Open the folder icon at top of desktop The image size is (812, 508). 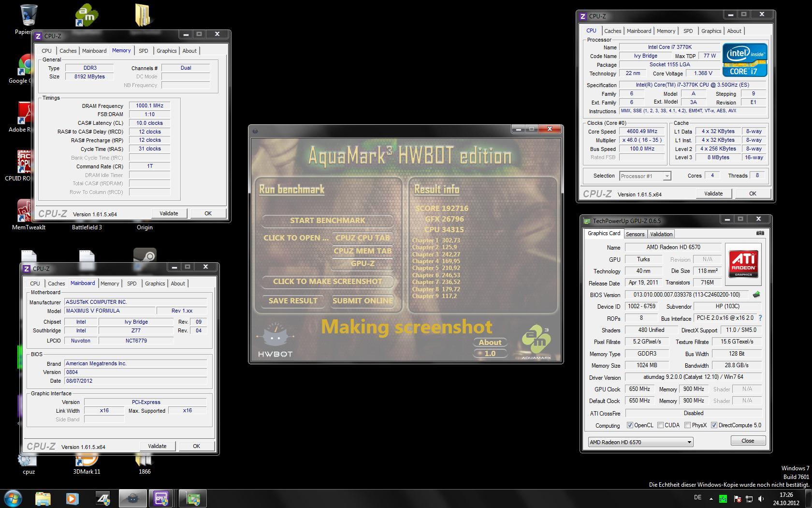click(144, 15)
